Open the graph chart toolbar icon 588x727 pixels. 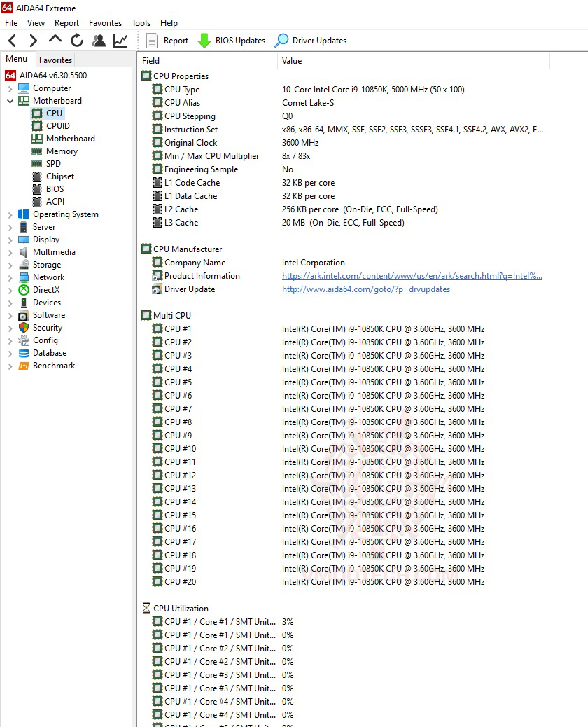pos(120,41)
